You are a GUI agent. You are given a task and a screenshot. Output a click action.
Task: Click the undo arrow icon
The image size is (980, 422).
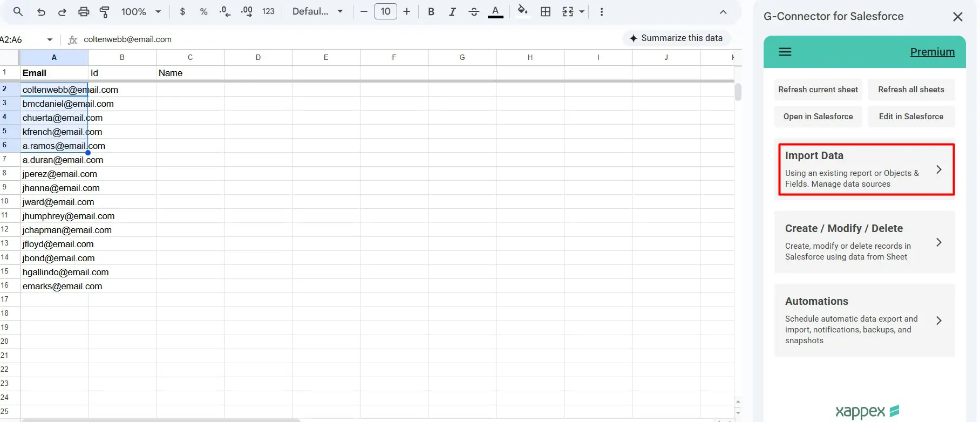(41, 11)
